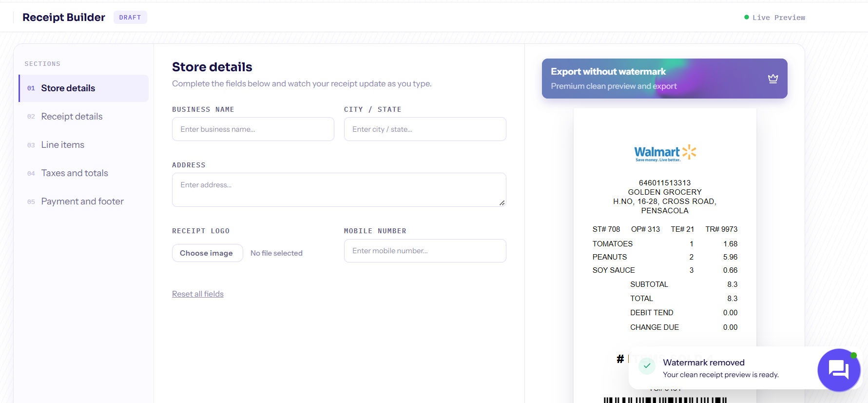Click the Watermark removed notification title

pyautogui.click(x=704, y=363)
